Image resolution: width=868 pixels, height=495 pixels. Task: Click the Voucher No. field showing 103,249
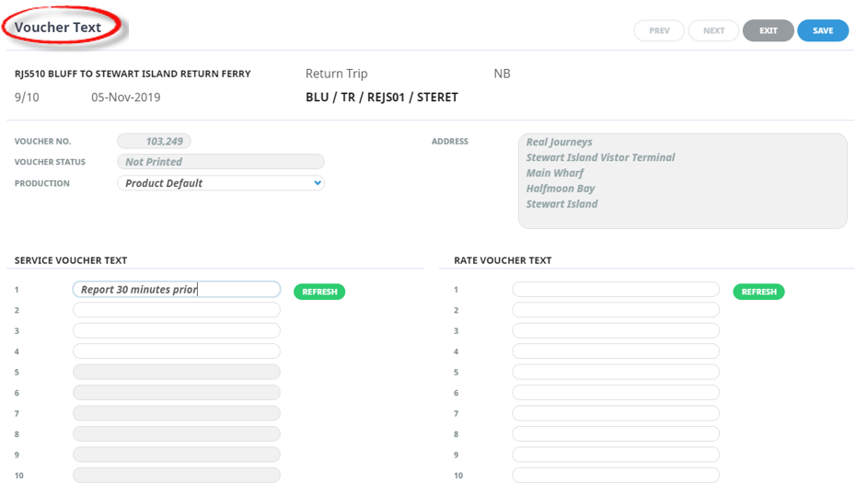154,142
